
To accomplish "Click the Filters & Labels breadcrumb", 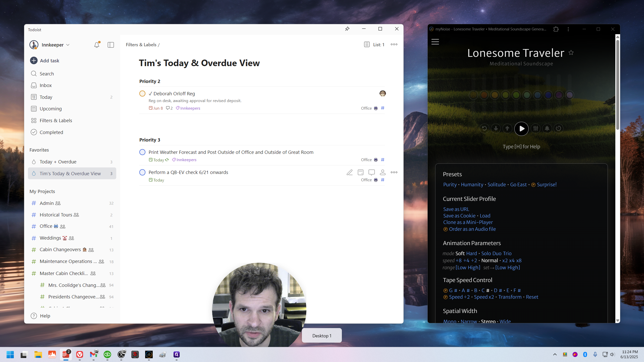I will (141, 44).
